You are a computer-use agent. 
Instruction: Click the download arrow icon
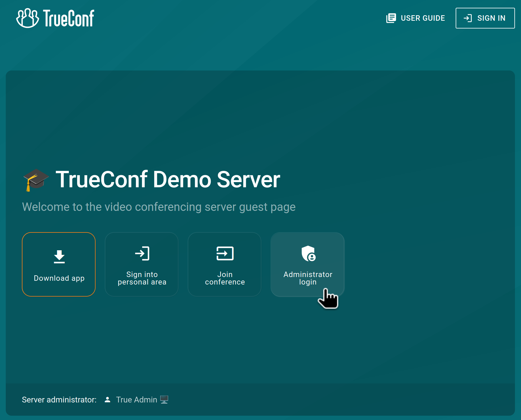click(x=59, y=257)
